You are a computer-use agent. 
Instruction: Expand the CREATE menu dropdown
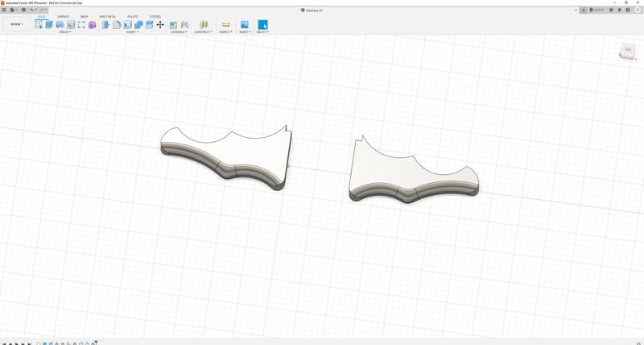(x=65, y=31)
